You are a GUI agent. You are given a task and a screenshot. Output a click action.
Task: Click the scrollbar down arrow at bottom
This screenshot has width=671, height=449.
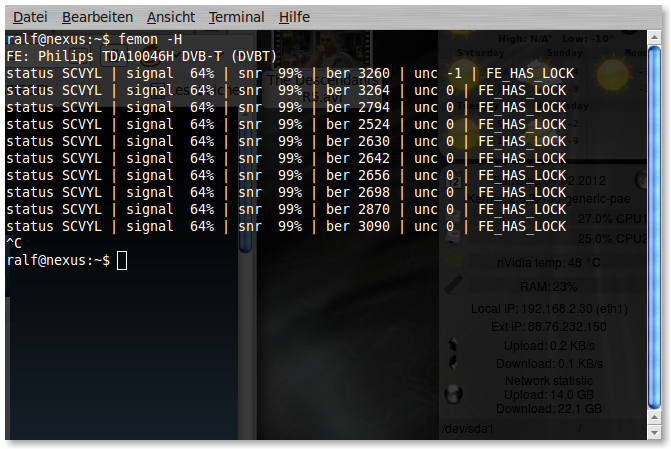click(654, 433)
